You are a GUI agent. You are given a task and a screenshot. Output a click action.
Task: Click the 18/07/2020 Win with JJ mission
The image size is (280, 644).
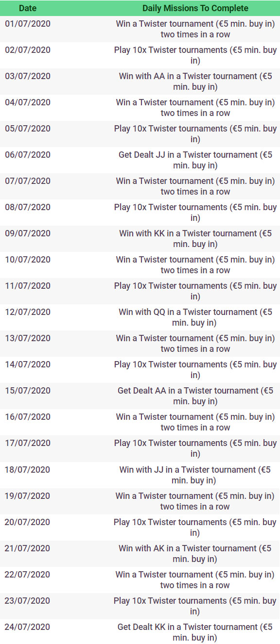195,475
